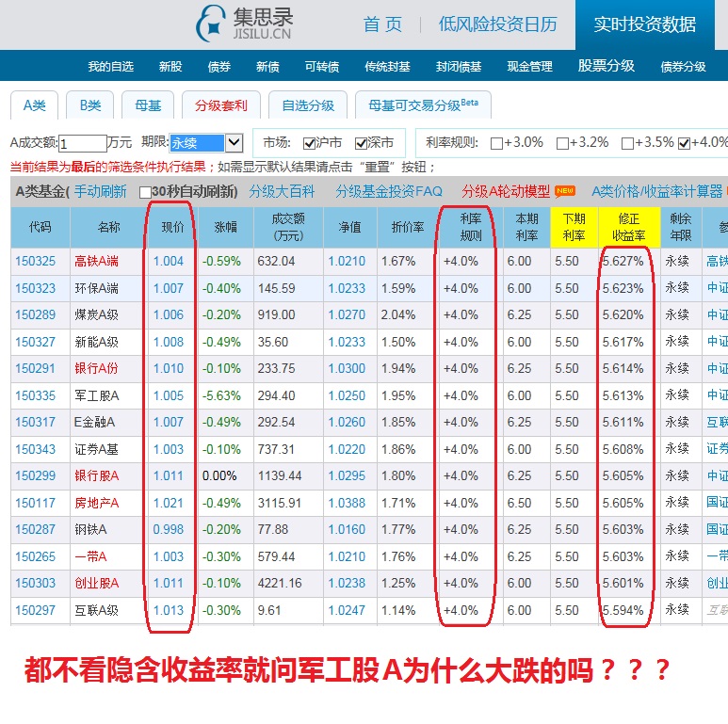
Task: Open 可转债 in the blue menu
Action: tap(322, 66)
